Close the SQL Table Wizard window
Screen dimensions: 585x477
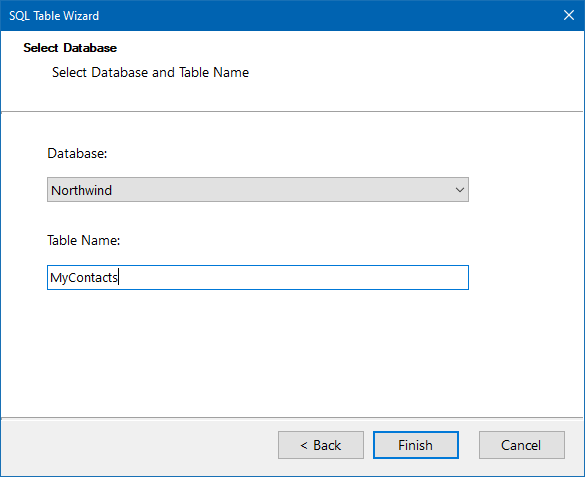click(569, 15)
